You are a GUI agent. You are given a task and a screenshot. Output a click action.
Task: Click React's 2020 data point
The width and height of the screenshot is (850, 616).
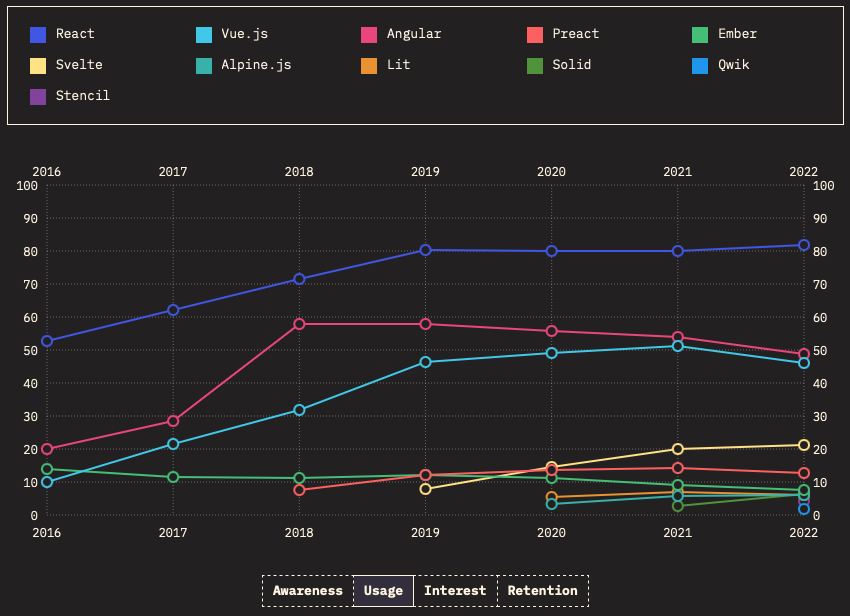(x=551, y=251)
